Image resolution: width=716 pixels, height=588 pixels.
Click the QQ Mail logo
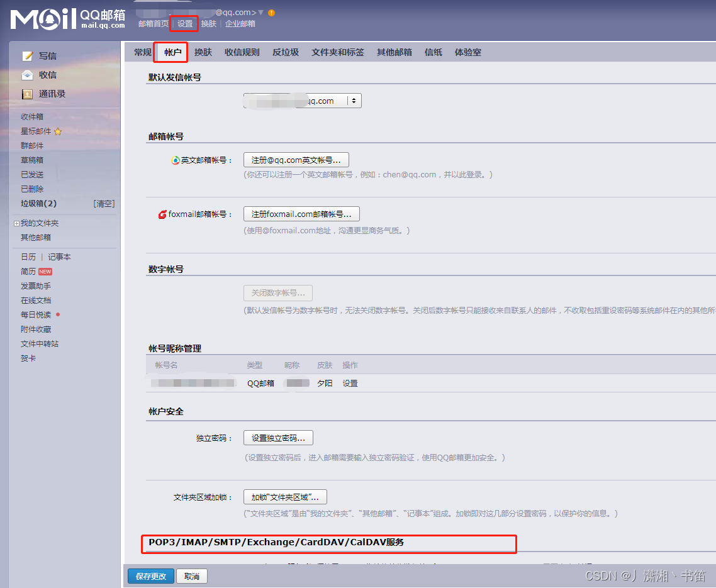coord(67,19)
